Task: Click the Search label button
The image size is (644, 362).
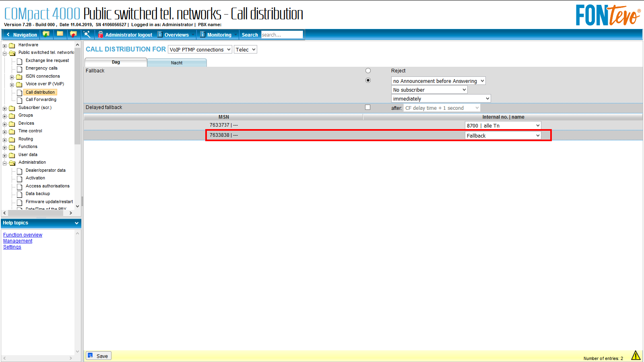Action: coord(250,35)
